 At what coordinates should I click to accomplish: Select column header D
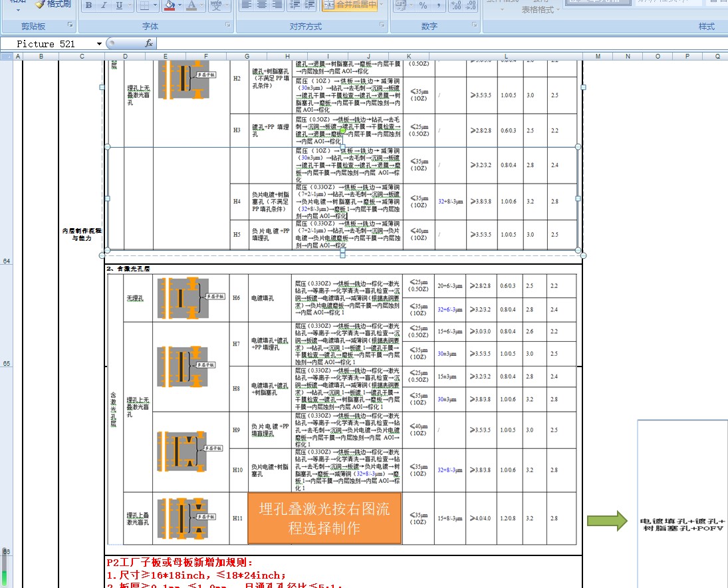tap(126, 56)
